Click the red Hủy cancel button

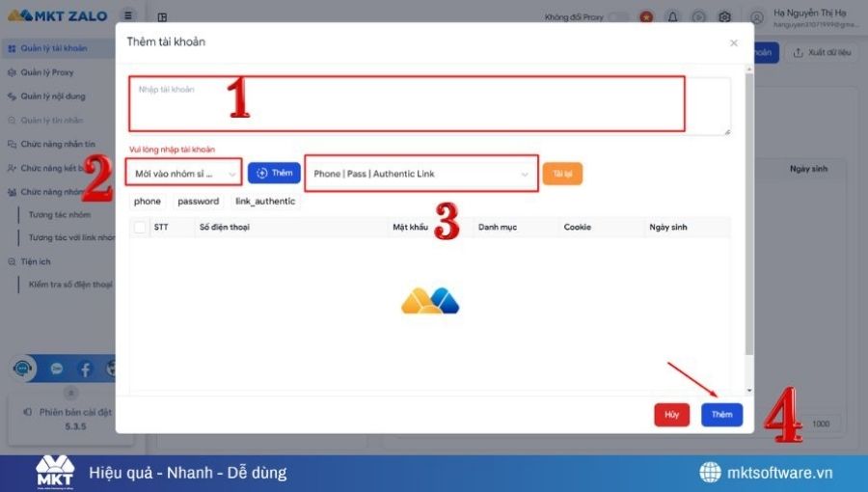672,415
